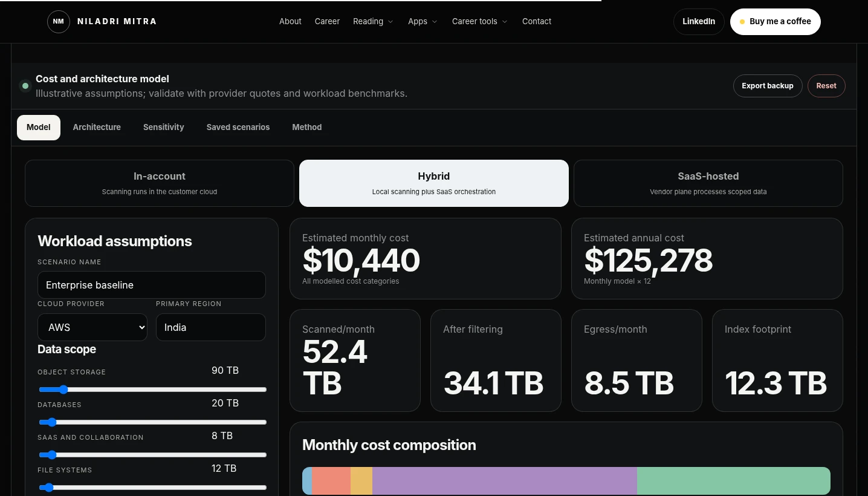The height and width of the screenshot is (496, 868).
Task: Click the Data scope heading
Action: click(66, 349)
